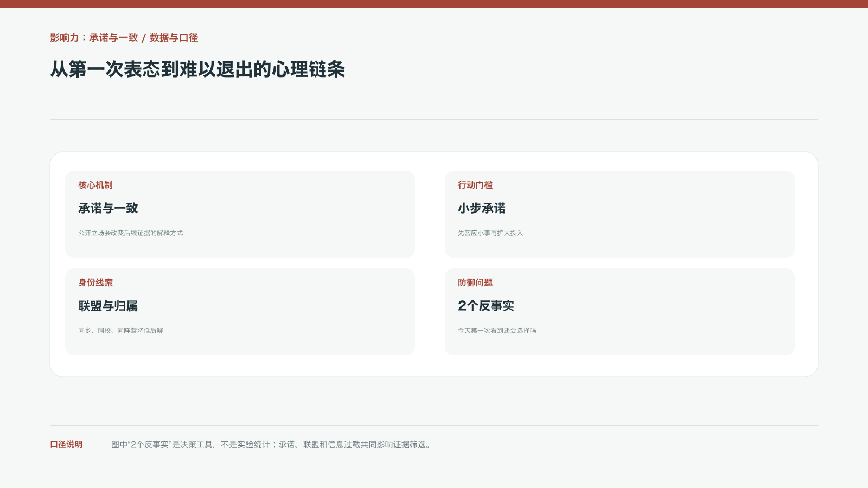
Task: Click the description 同乡、同校、同阵营降低质疑
Action: pos(121,331)
